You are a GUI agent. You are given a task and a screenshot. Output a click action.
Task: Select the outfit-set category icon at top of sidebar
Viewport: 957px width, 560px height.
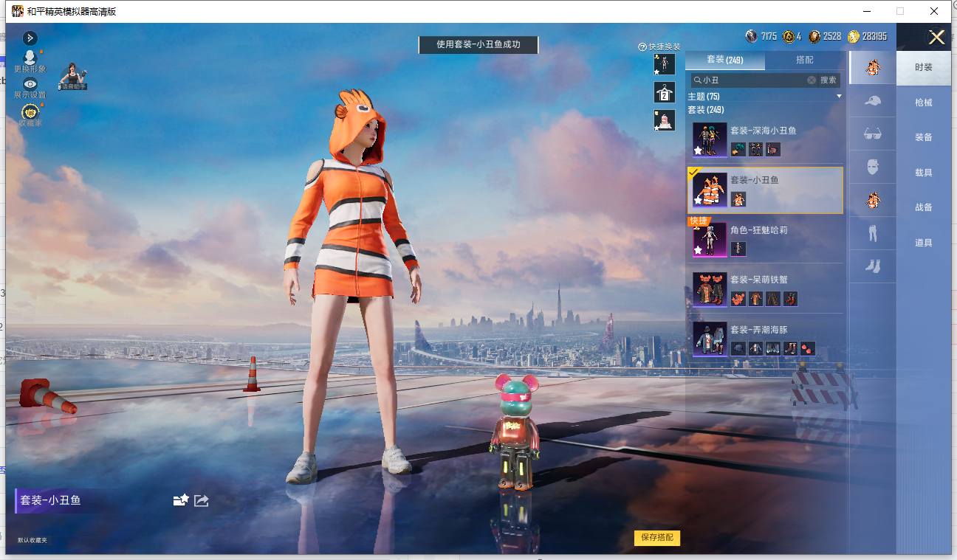[x=873, y=67]
